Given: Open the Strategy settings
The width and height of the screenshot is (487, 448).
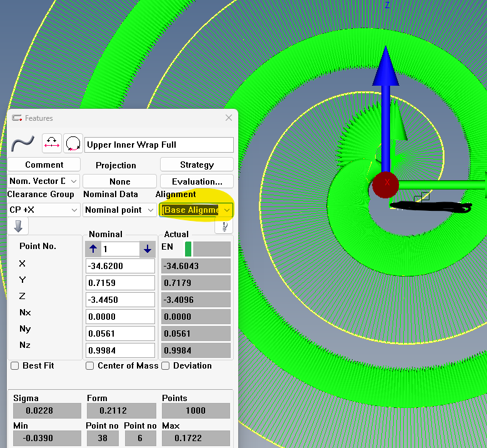Looking at the screenshot, I should point(196,165).
